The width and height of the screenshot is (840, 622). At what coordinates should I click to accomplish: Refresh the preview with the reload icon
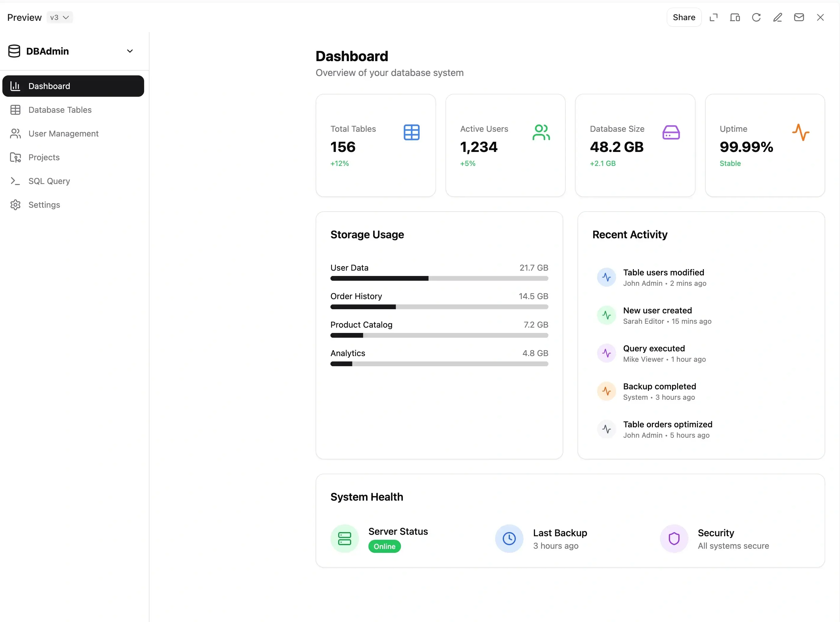pos(756,17)
